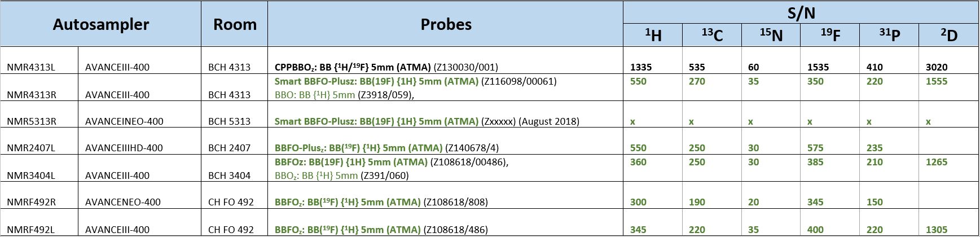980x237 pixels.
Task: Select AVANCENEO-400 cell in NMRF492R row
Action: click(123, 202)
